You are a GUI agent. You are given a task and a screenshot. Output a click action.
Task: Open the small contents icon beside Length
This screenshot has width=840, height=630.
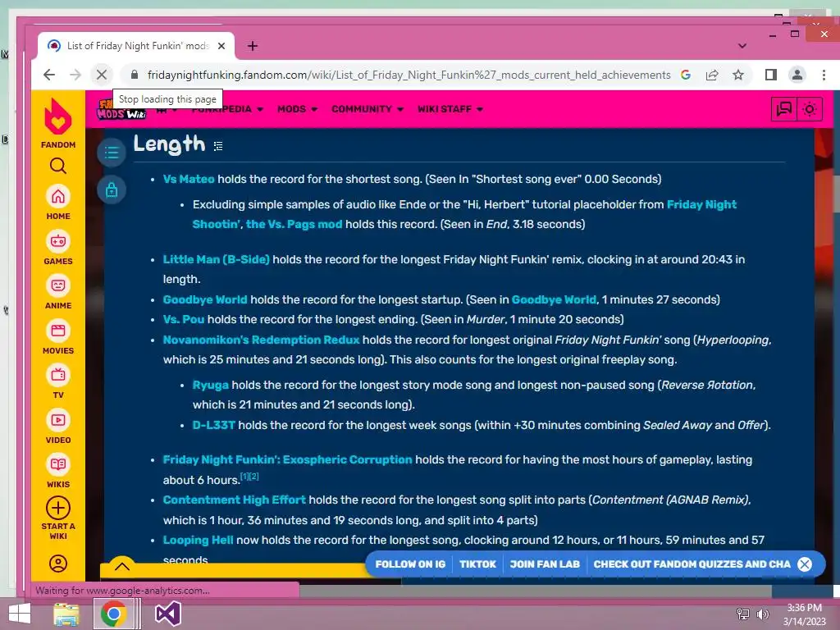218,146
